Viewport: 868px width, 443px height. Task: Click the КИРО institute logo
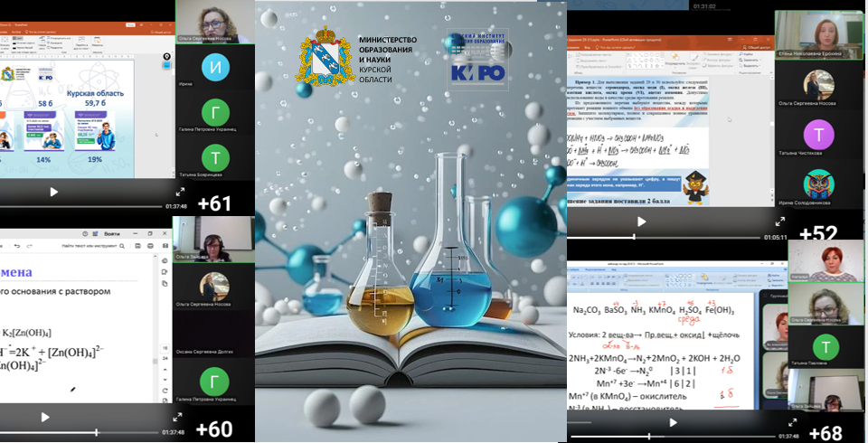(x=478, y=59)
